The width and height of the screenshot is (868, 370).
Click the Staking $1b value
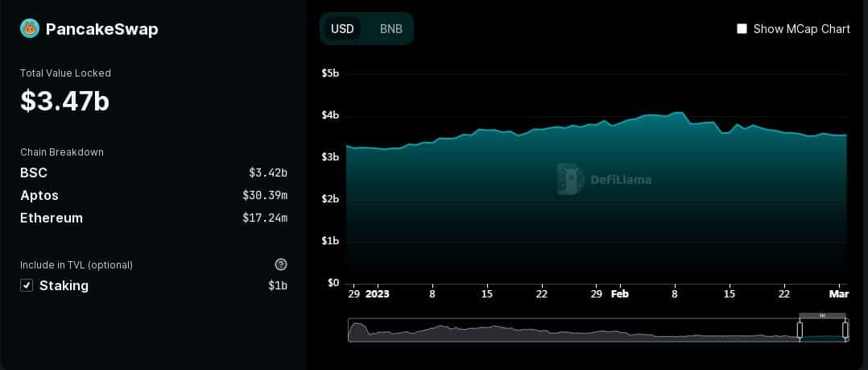click(277, 285)
